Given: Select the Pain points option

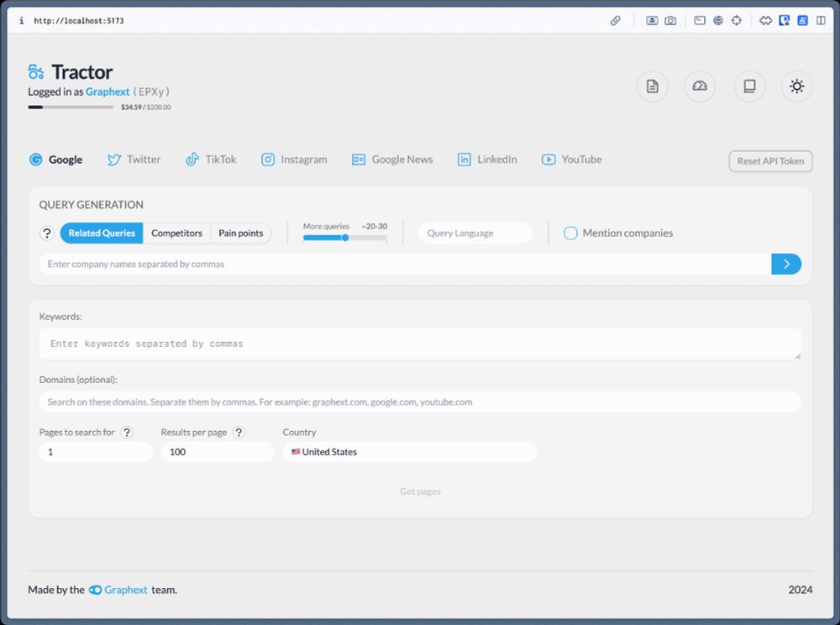Looking at the screenshot, I should (x=241, y=233).
